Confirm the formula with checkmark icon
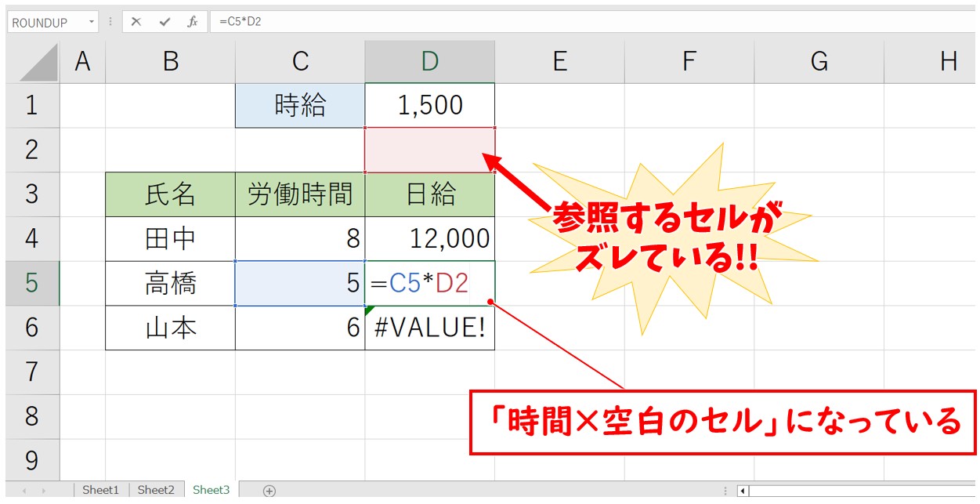 tap(165, 22)
